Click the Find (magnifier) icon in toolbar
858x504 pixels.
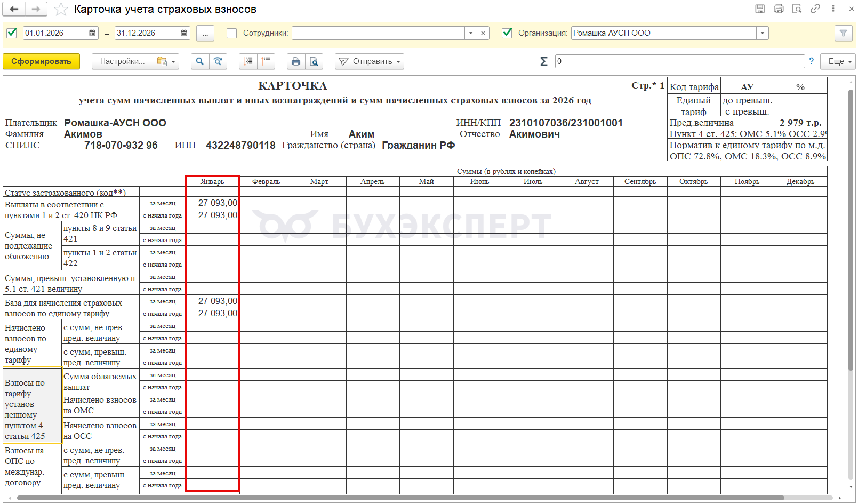click(x=199, y=61)
